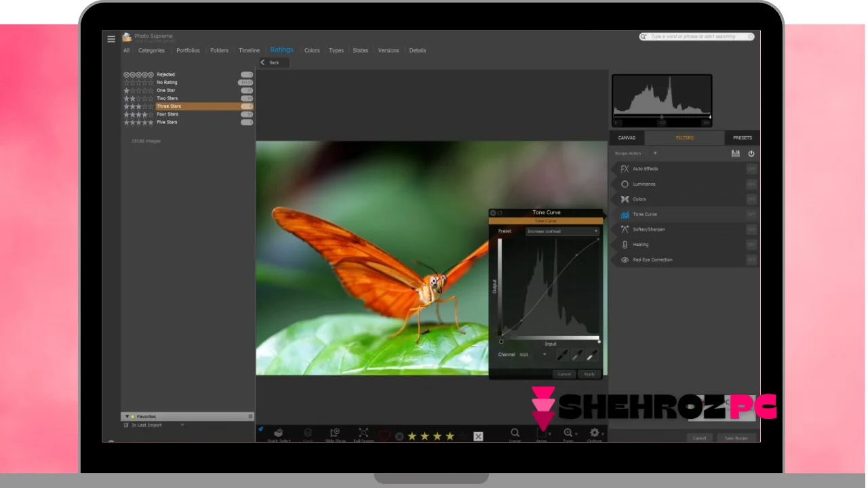The height and width of the screenshot is (488, 868).
Task: Toggle Red Eye Correction OFF switch
Action: [751, 260]
